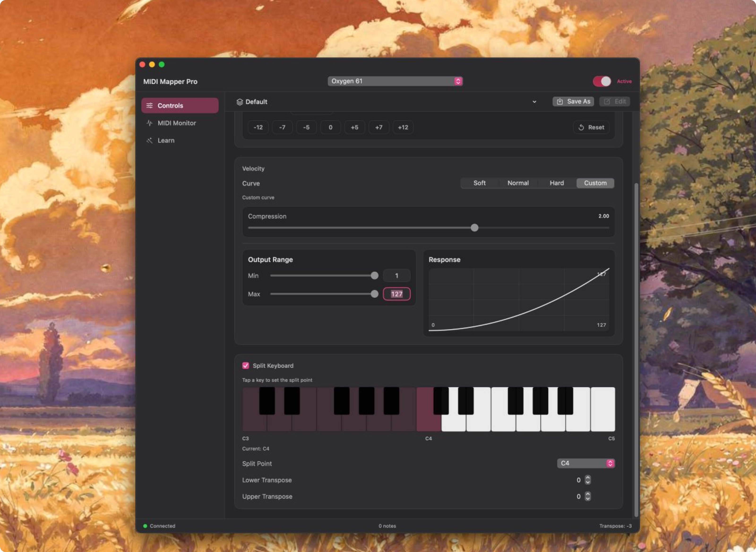Expand the Default preset chevron

click(x=534, y=102)
